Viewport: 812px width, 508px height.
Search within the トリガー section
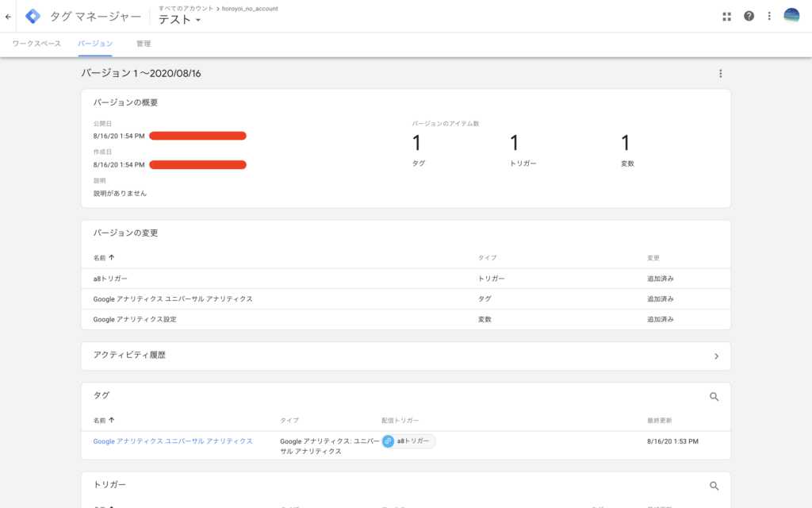(714, 486)
